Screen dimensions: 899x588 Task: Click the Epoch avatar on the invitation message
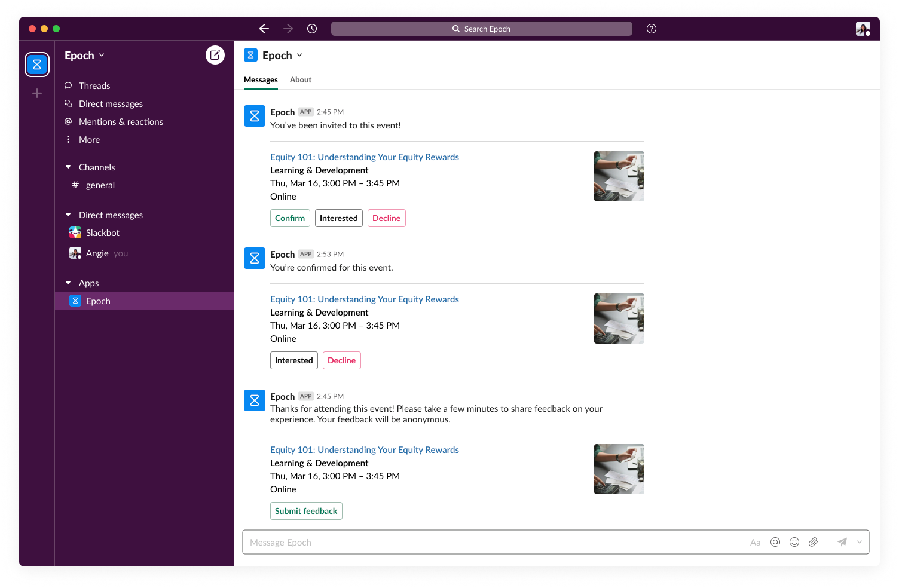pyautogui.click(x=255, y=116)
